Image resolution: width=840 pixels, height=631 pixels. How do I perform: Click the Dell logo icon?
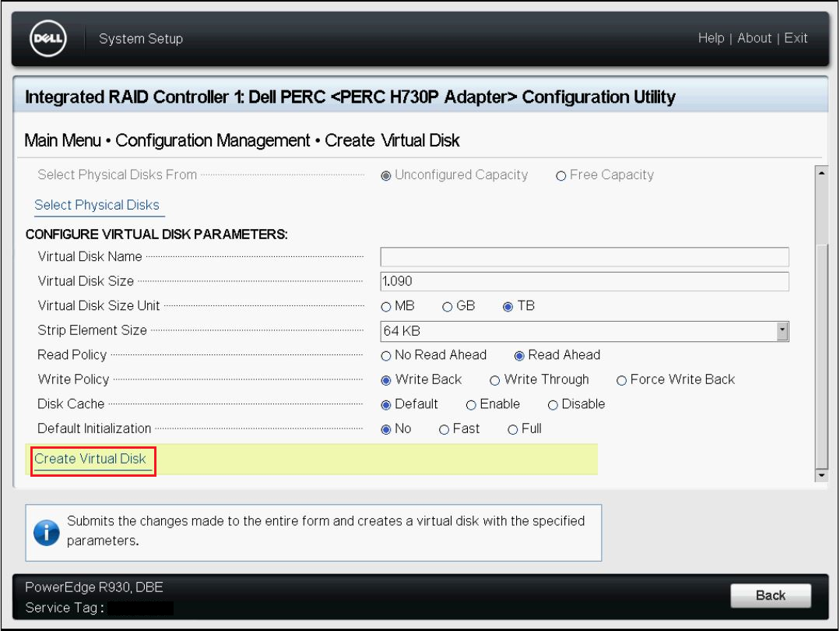click(47, 38)
